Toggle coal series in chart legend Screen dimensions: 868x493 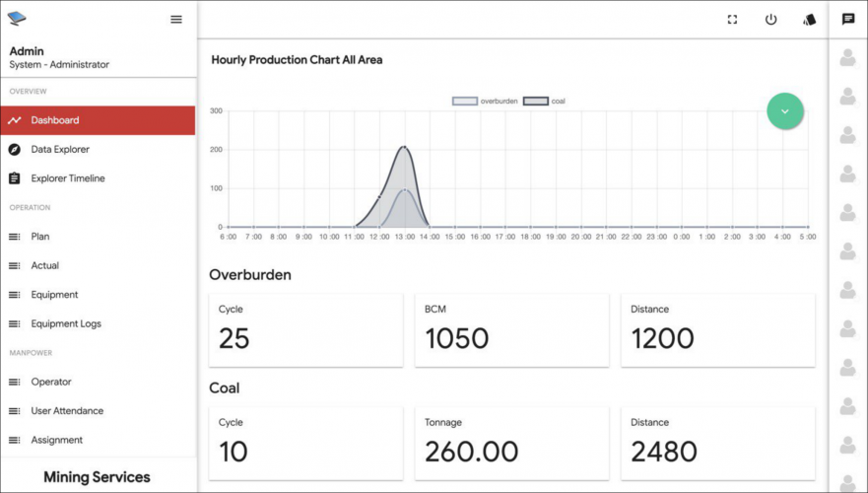click(x=544, y=101)
